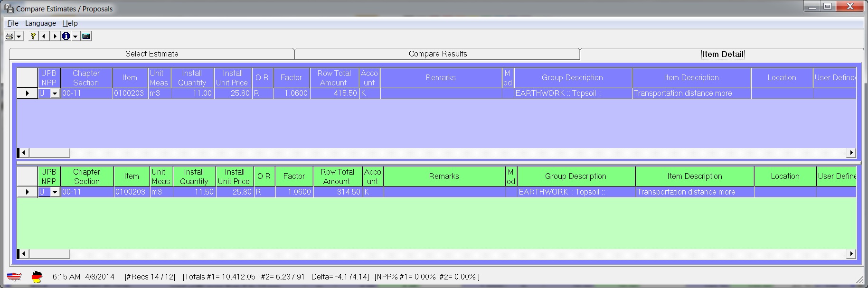Viewport: 868px width, 288px height.
Task: Expand the dropdown arrow beside info icon
Action: [x=75, y=37]
